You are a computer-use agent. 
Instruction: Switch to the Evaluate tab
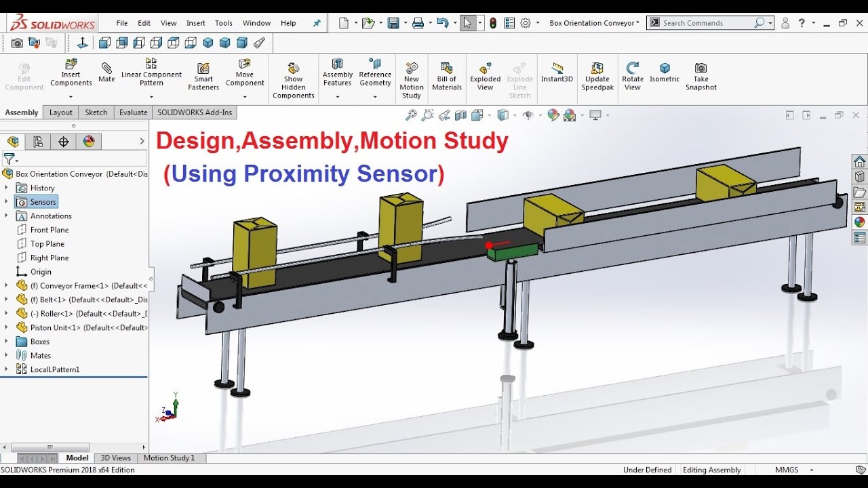tap(133, 113)
